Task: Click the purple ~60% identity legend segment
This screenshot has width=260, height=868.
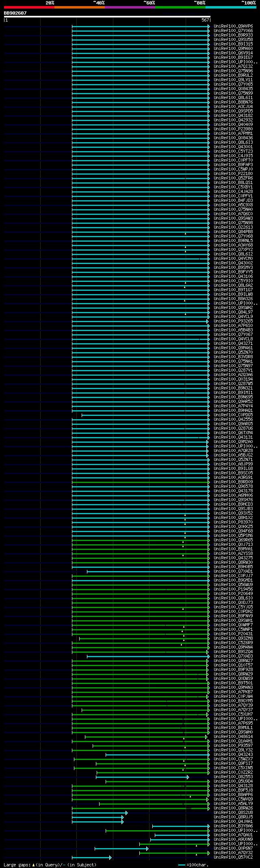Action: click(x=130, y=7)
